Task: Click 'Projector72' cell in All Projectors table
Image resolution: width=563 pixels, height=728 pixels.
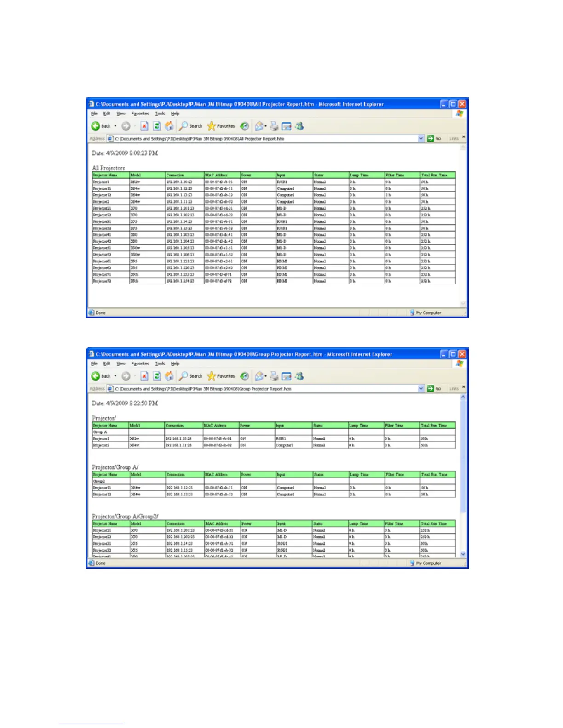Action: point(110,281)
